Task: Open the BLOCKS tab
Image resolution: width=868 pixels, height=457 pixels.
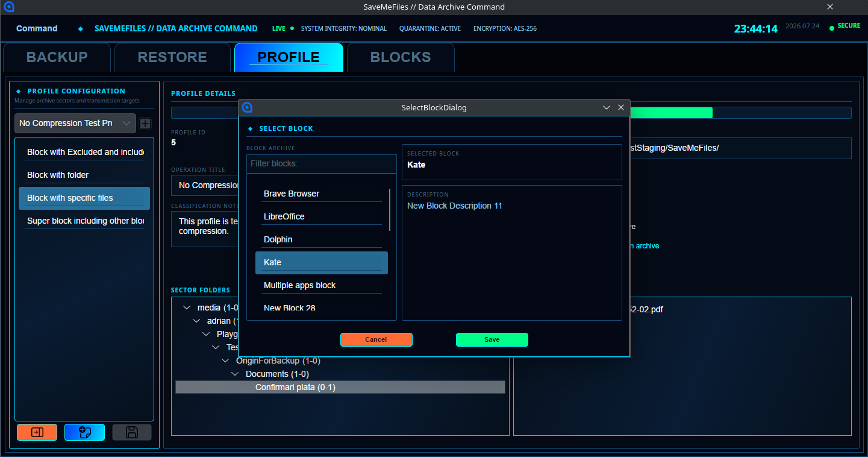Action: (401, 57)
